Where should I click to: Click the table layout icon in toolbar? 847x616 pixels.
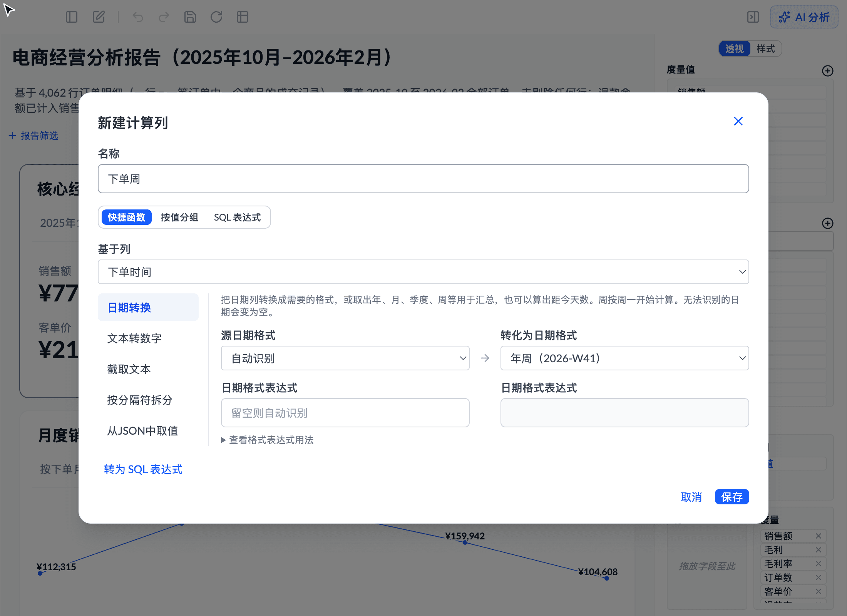click(x=243, y=17)
